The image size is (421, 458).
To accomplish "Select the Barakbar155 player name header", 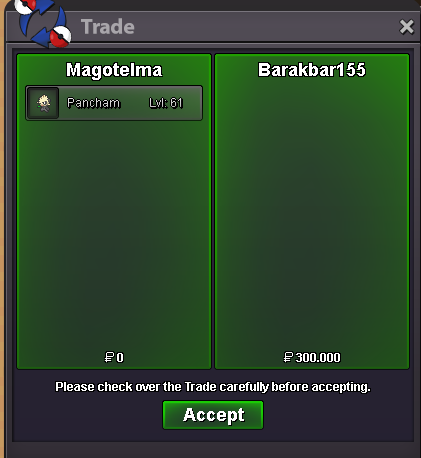I will click(312, 70).
